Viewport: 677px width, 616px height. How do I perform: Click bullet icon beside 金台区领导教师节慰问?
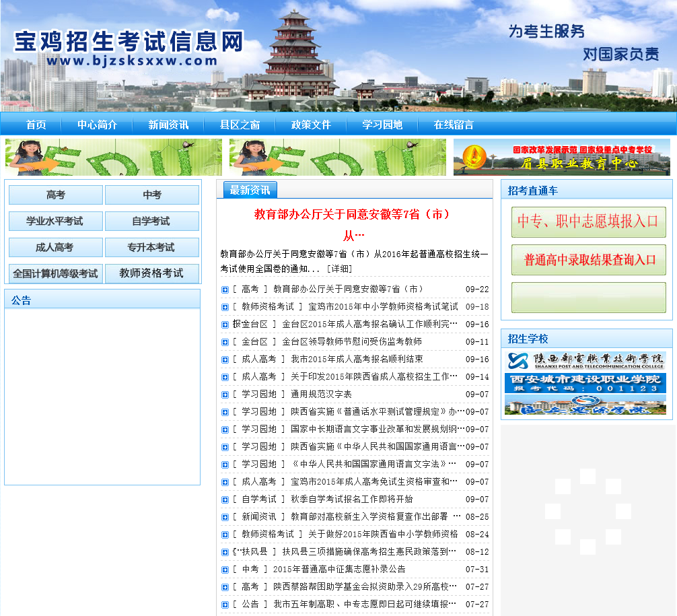point(225,342)
